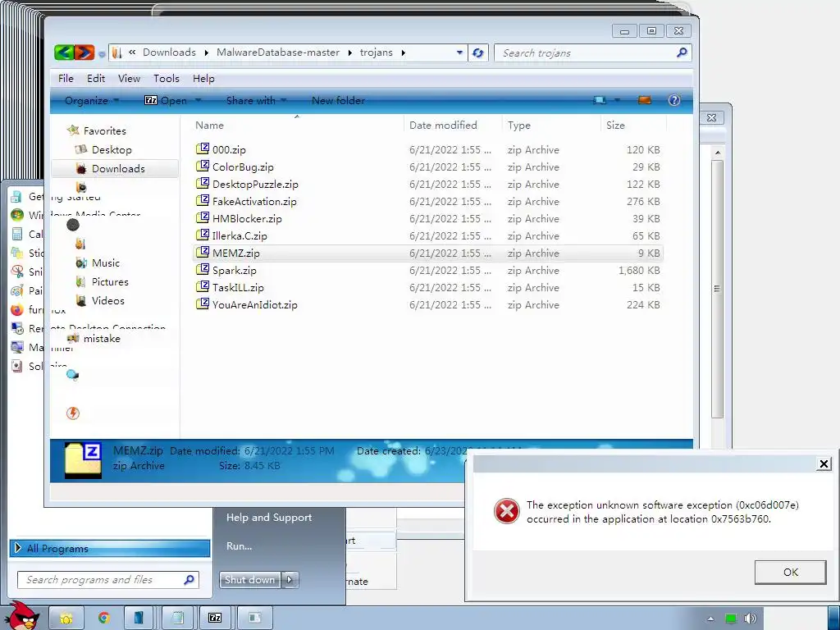Screen dimensions: 840x630
Task: Click the scrollbar thumb in the background window
Action: pos(717,288)
